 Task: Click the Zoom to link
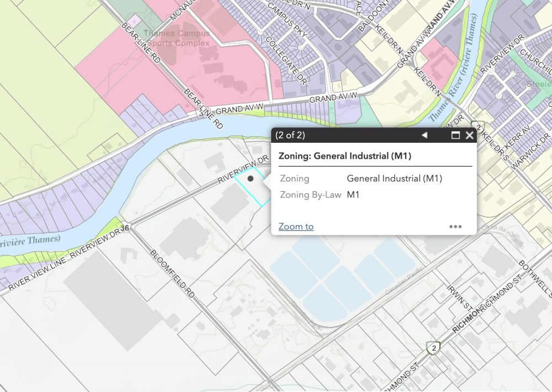click(x=296, y=227)
